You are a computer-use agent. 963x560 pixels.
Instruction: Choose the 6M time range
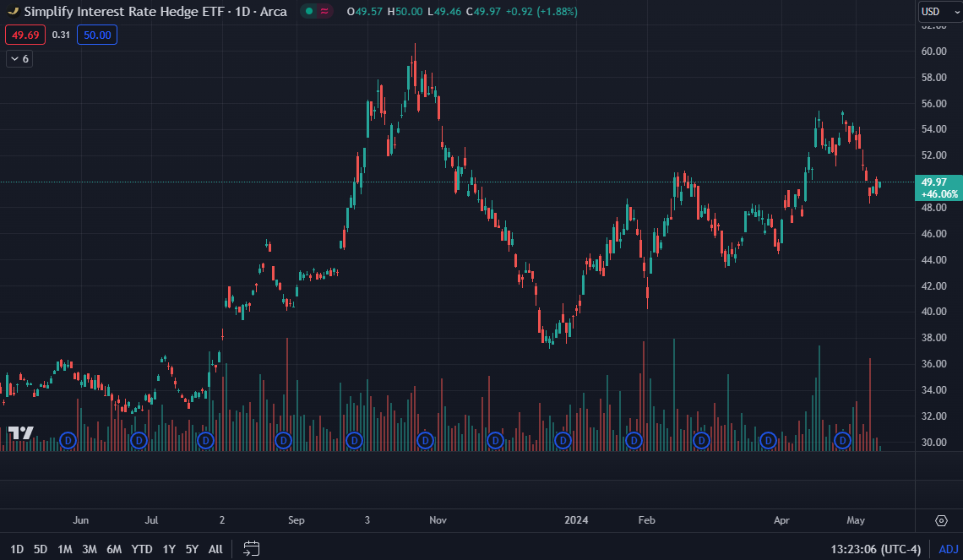114,549
